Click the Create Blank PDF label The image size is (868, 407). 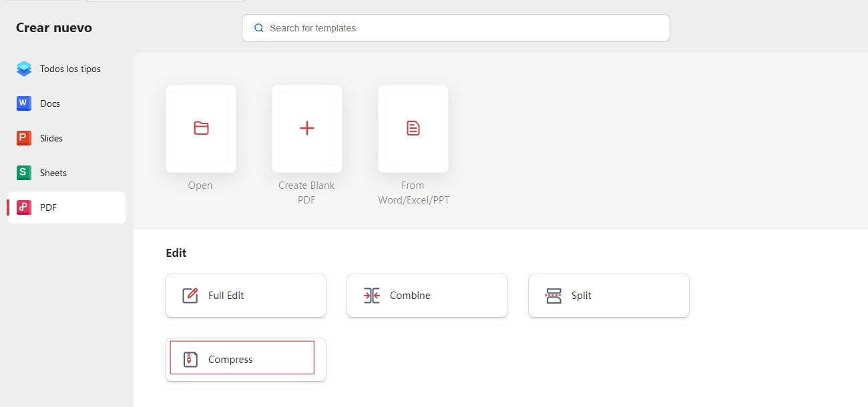point(306,193)
